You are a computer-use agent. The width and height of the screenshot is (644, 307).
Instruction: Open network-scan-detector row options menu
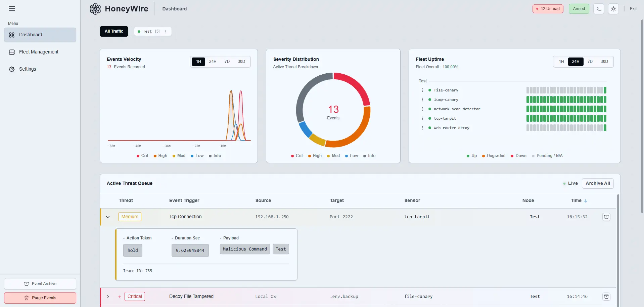coord(422,109)
